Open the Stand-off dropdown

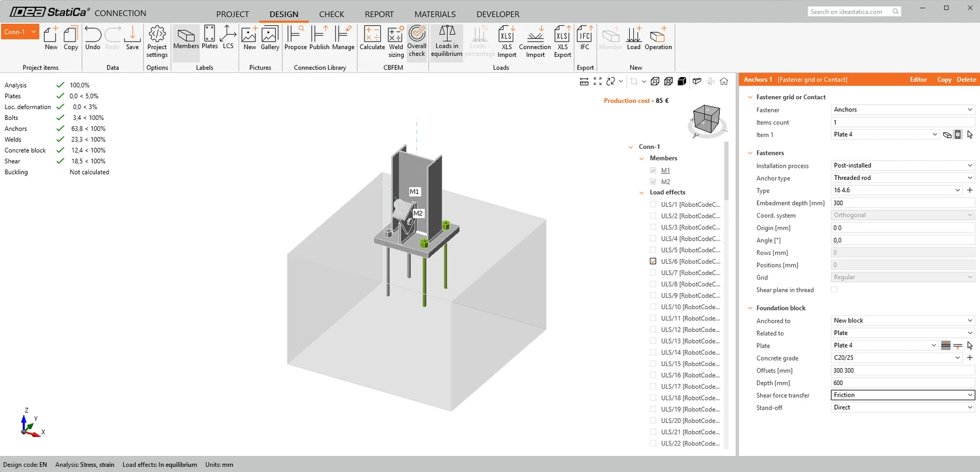click(x=903, y=407)
